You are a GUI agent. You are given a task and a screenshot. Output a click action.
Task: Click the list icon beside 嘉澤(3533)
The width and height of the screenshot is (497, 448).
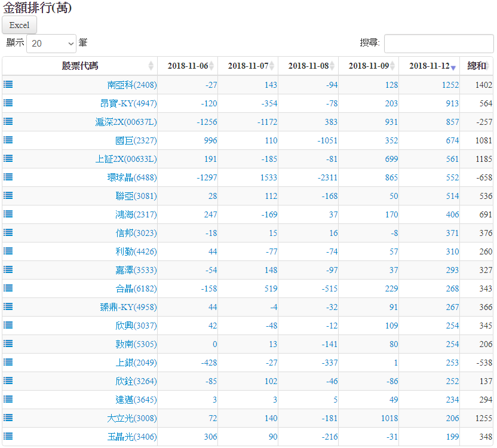click(x=8, y=269)
